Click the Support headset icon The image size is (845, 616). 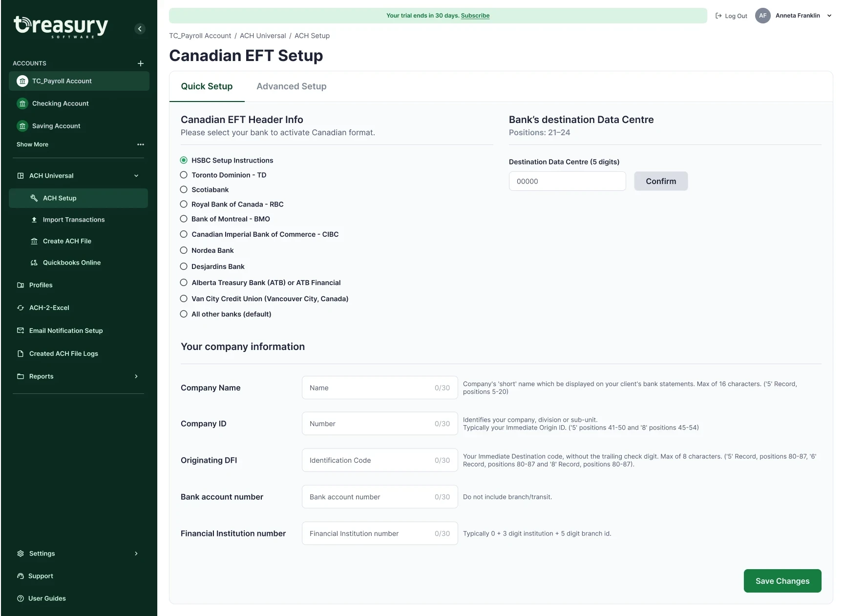pos(21,576)
